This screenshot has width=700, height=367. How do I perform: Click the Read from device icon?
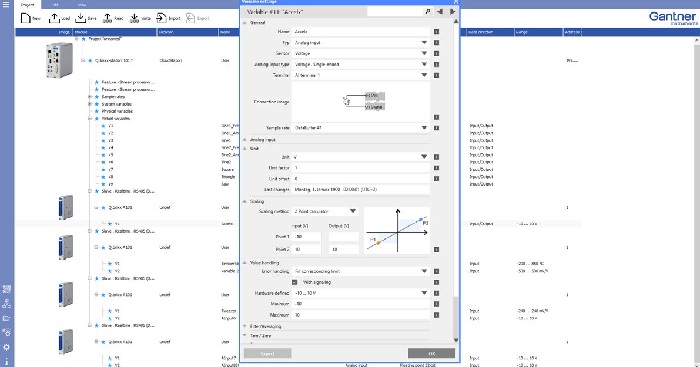(x=108, y=18)
